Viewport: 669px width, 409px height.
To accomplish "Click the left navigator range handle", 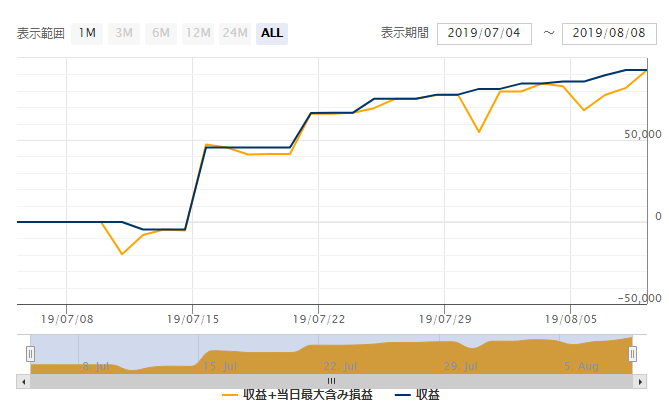I will pyautogui.click(x=30, y=354).
